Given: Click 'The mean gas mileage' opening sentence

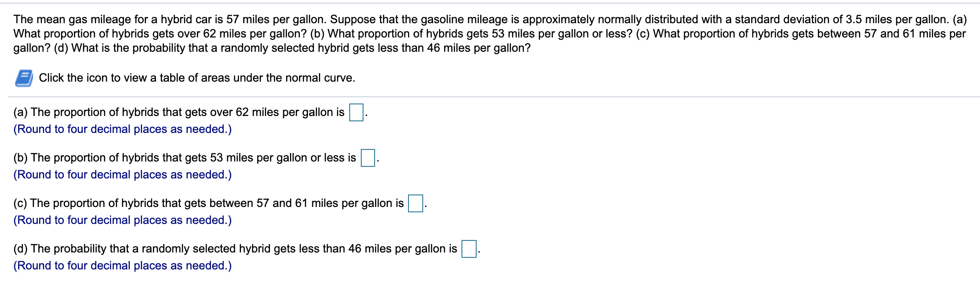Looking at the screenshot, I should pyautogui.click(x=170, y=20).
